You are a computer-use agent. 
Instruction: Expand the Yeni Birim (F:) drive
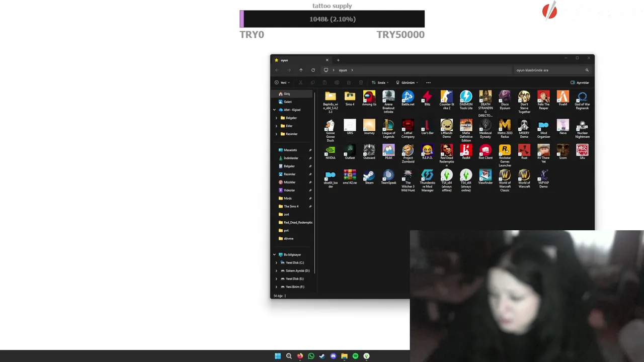click(x=276, y=287)
